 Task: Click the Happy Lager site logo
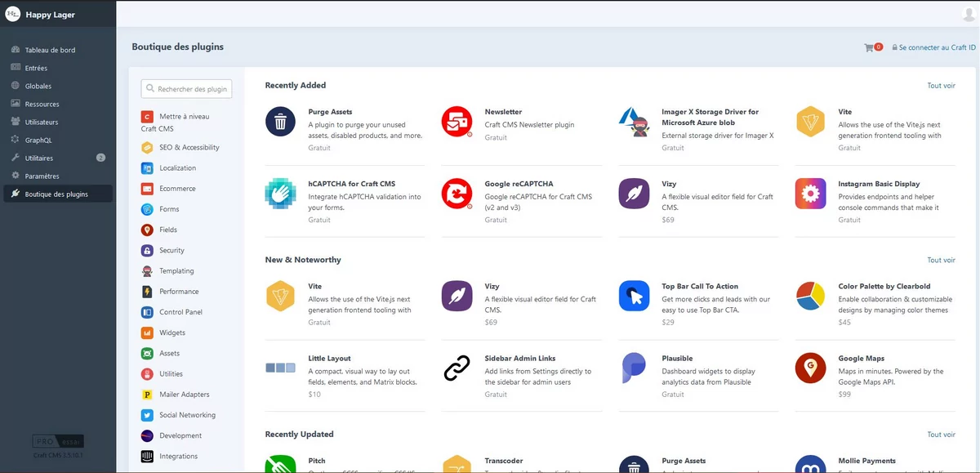[x=13, y=15]
